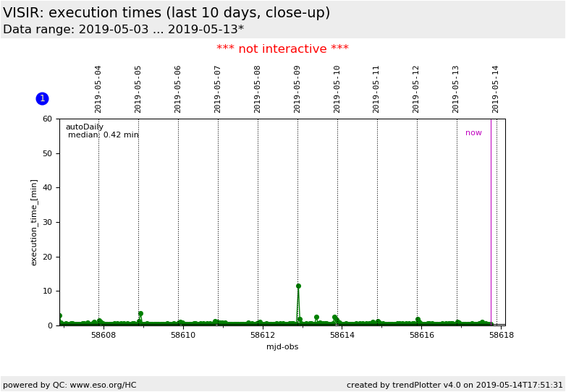Click the trendPlotter v4.0 creation text

pyautogui.click(x=454, y=385)
